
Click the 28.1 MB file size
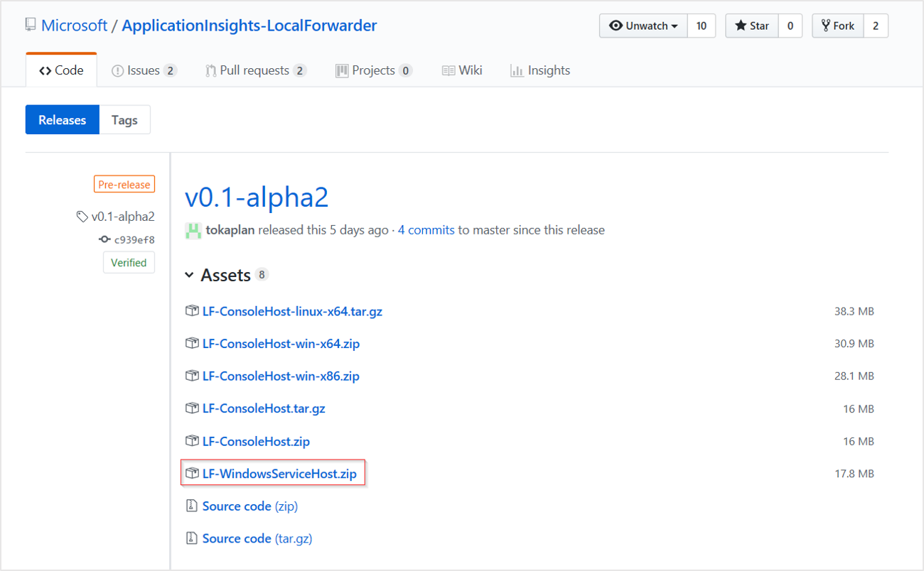(x=854, y=376)
